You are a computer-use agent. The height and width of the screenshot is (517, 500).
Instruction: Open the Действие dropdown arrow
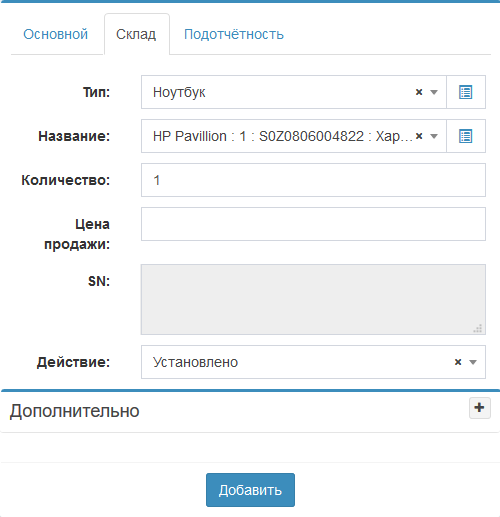[473, 362]
